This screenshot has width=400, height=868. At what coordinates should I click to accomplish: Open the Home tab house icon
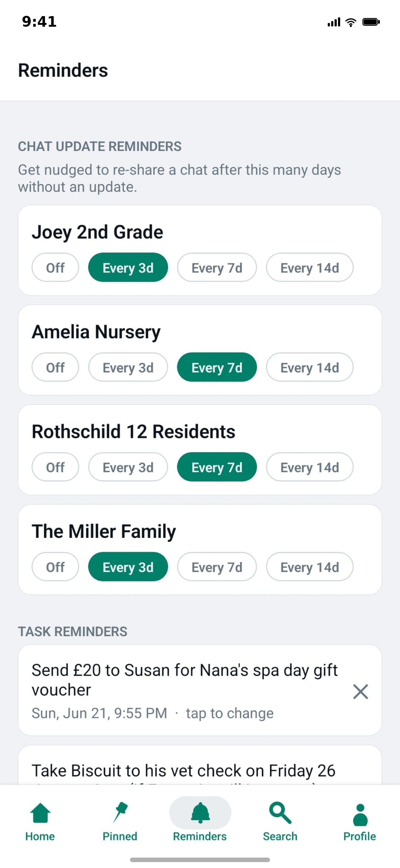(40, 813)
